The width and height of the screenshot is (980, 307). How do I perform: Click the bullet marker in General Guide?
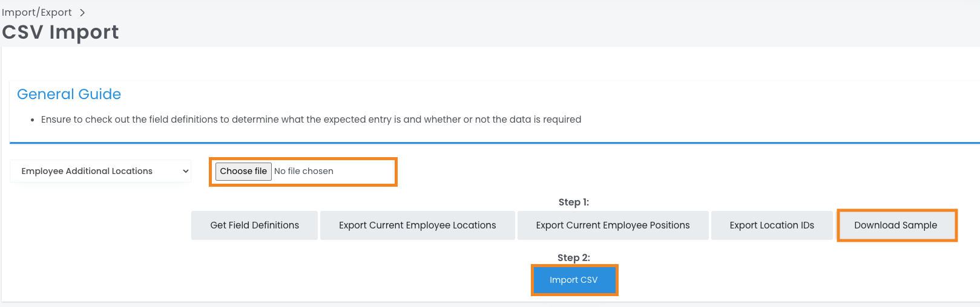(32, 120)
